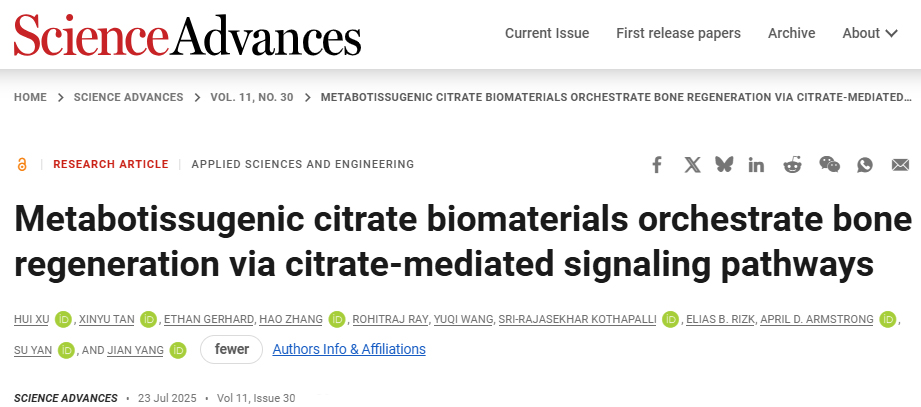Screen dimensions: 921x407
Task: Share article on WeChat
Action: pos(829,165)
